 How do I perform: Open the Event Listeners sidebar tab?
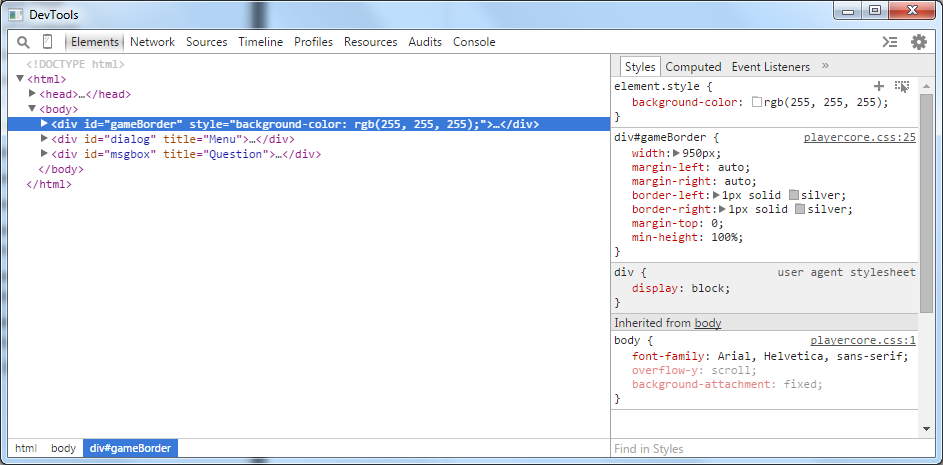pyautogui.click(x=771, y=67)
